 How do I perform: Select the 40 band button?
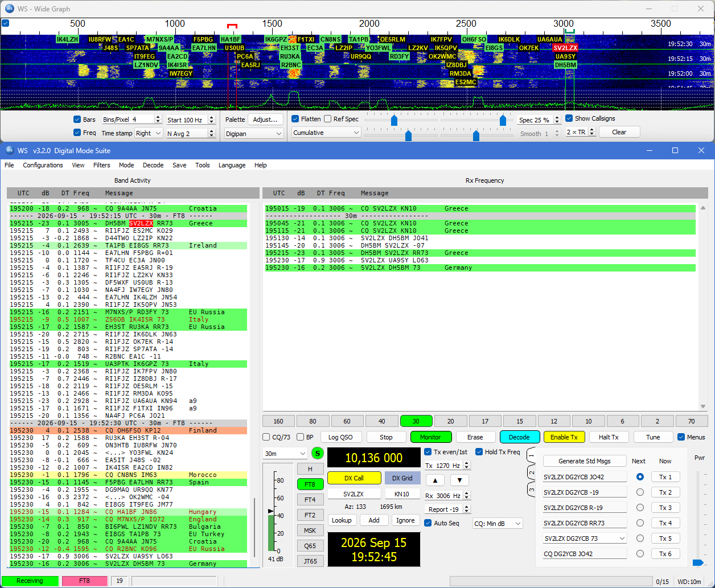(381, 421)
